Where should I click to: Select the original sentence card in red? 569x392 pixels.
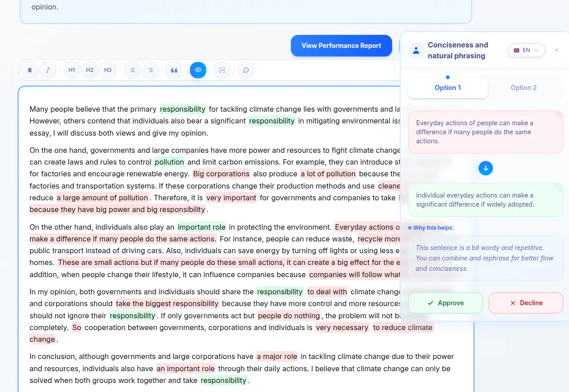tap(486, 132)
